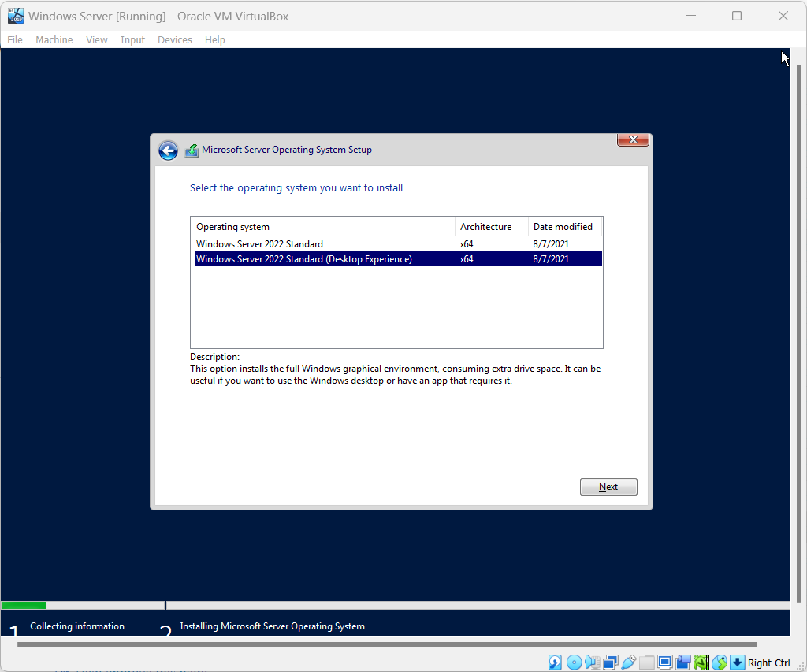Select the Windows Server 2022 Standard row
This screenshot has width=807, height=672.
pyautogui.click(x=398, y=244)
